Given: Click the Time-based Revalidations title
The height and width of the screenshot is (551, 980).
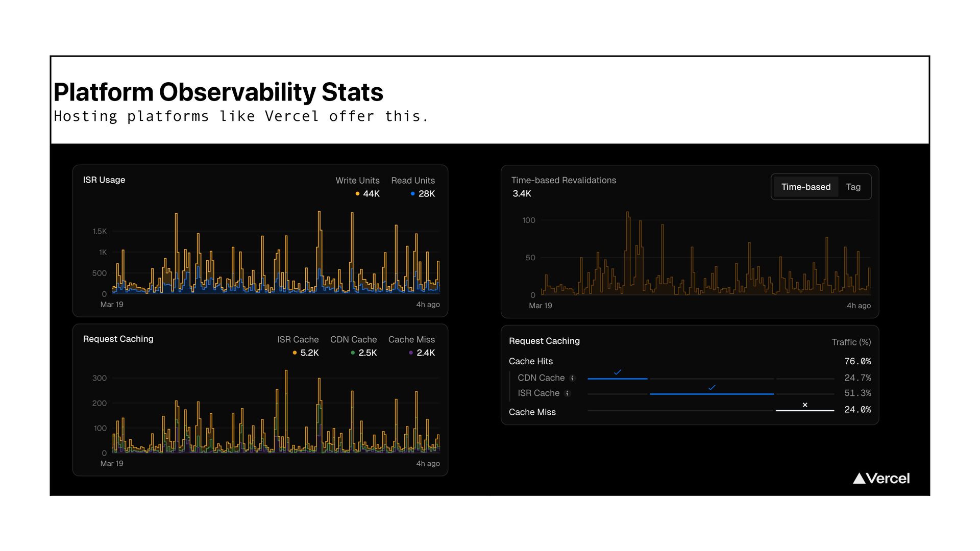Looking at the screenshot, I should click(x=563, y=181).
